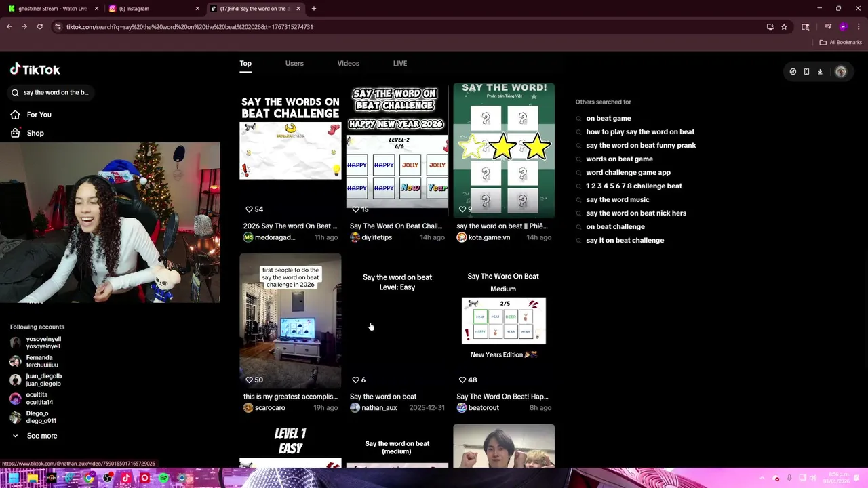The width and height of the screenshot is (868, 488).
Task: Select the Top results tab
Action: (x=245, y=64)
